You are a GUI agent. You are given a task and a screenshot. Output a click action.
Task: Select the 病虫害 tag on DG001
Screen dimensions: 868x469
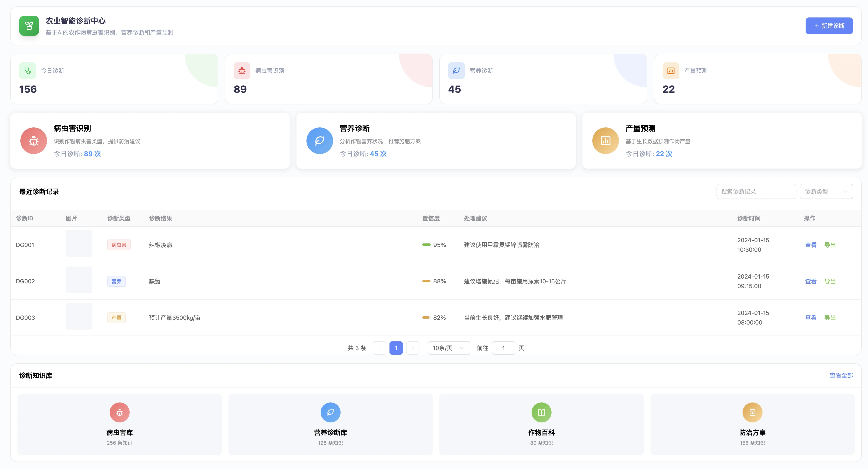click(x=119, y=245)
